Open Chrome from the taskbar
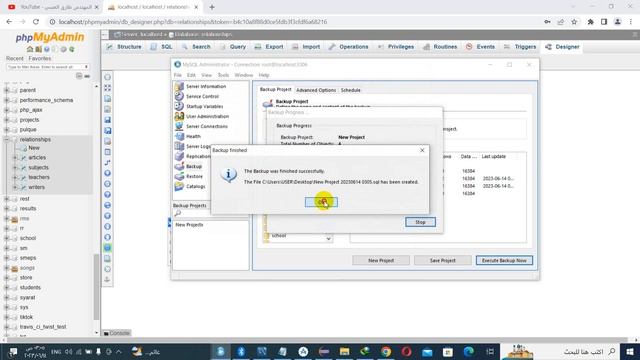The height and width of the screenshot is (360, 640). [386, 351]
